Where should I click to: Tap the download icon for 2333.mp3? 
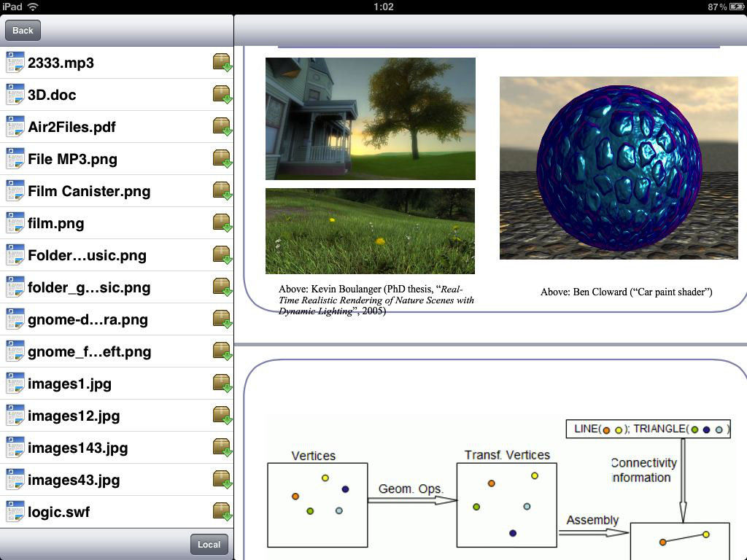[222, 63]
